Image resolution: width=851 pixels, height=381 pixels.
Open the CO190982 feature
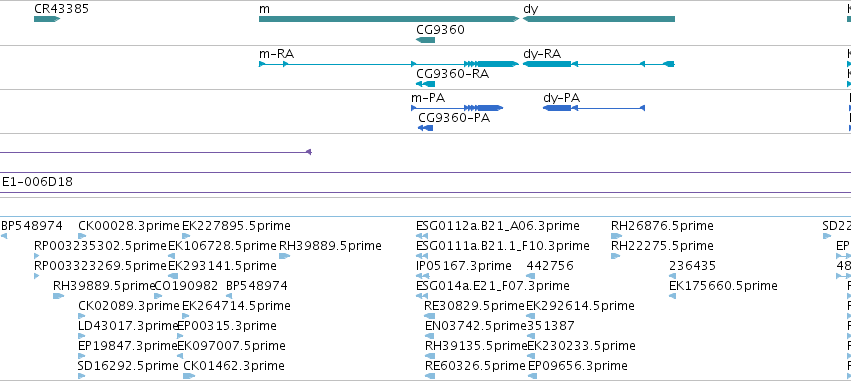186,286
